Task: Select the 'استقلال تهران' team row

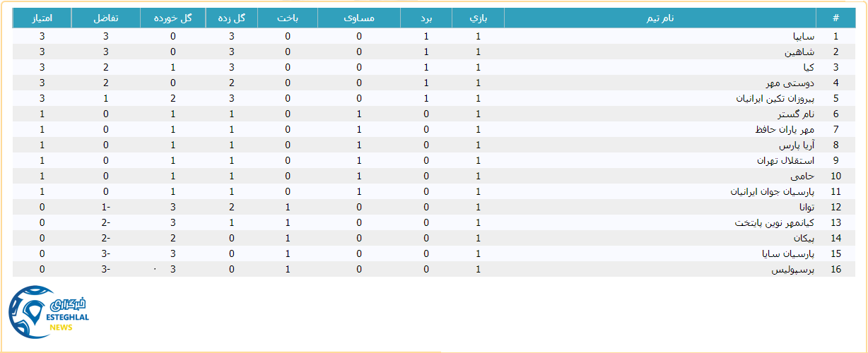Action: click(785, 161)
